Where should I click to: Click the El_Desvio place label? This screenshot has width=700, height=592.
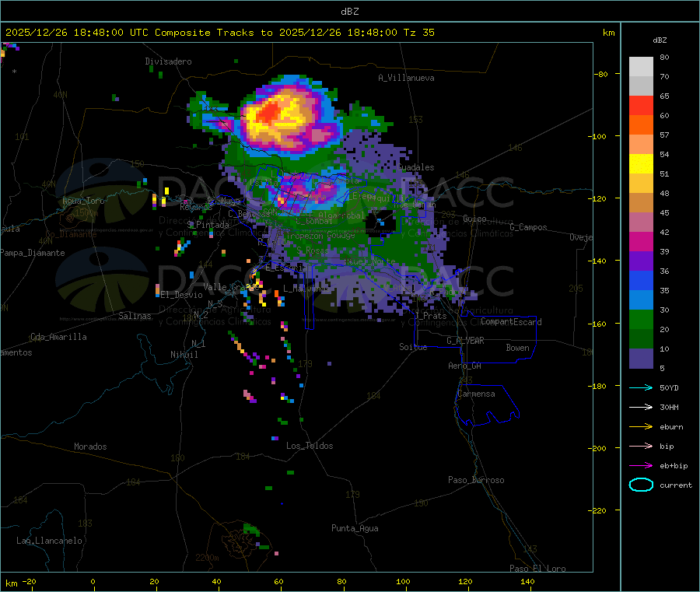[182, 295]
